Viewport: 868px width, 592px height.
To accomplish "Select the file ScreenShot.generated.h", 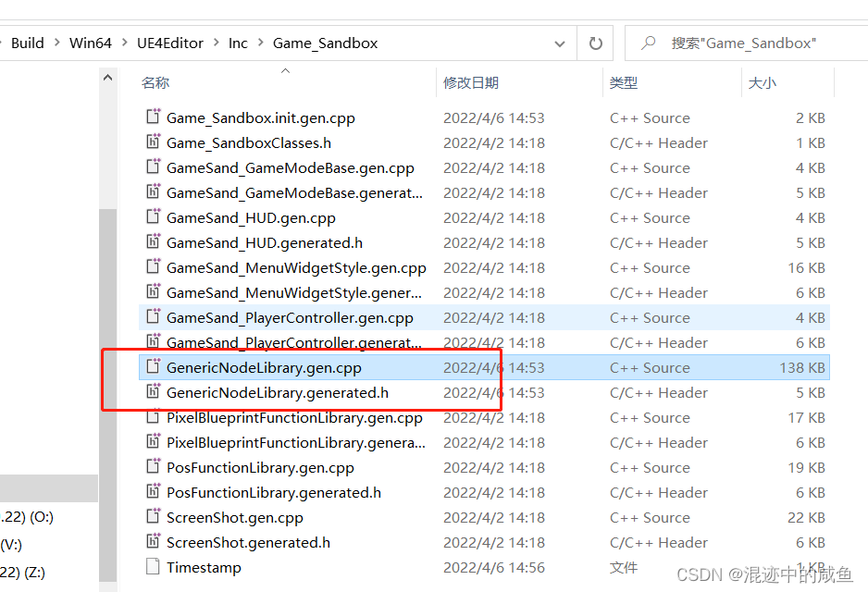I will tap(249, 542).
